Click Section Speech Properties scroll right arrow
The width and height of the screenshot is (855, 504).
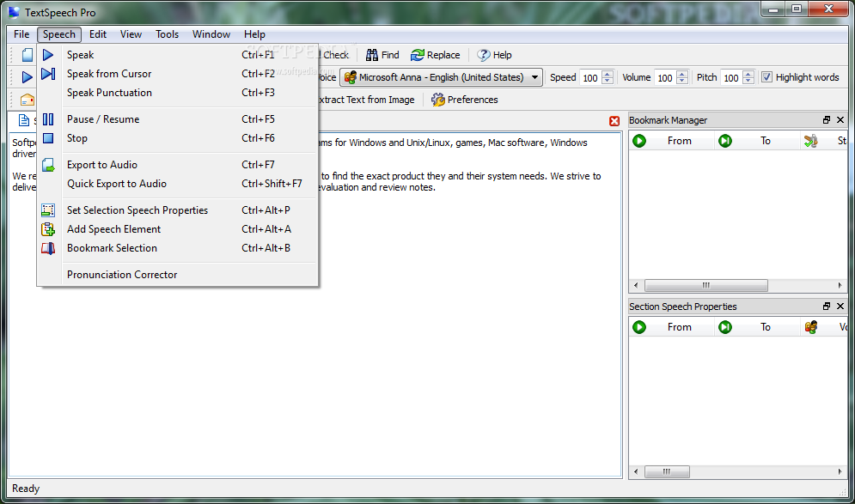(840, 472)
